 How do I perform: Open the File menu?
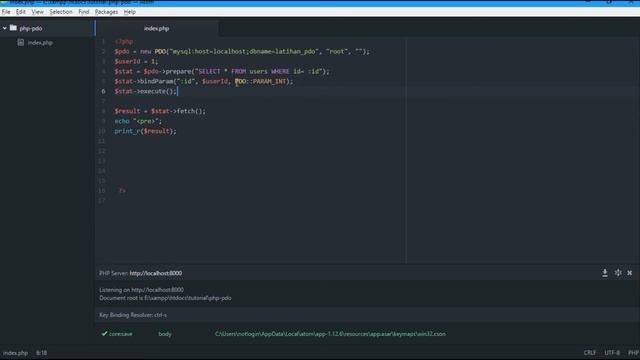6,12
